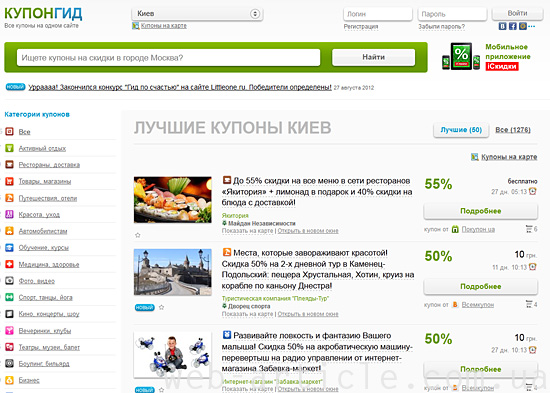Click the Товары, магазины category icon
Image resolution: width=550 pixels, height=393 pixels.
click(9, 181)
